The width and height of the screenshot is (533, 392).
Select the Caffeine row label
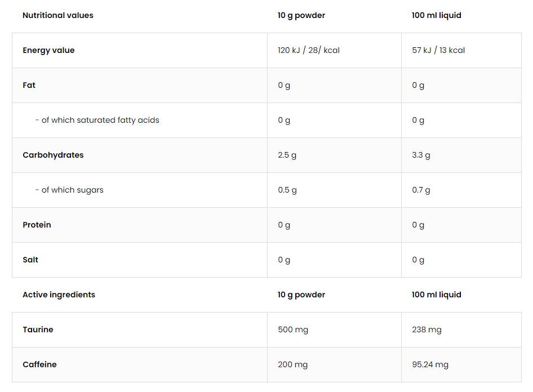coord(39,364)
